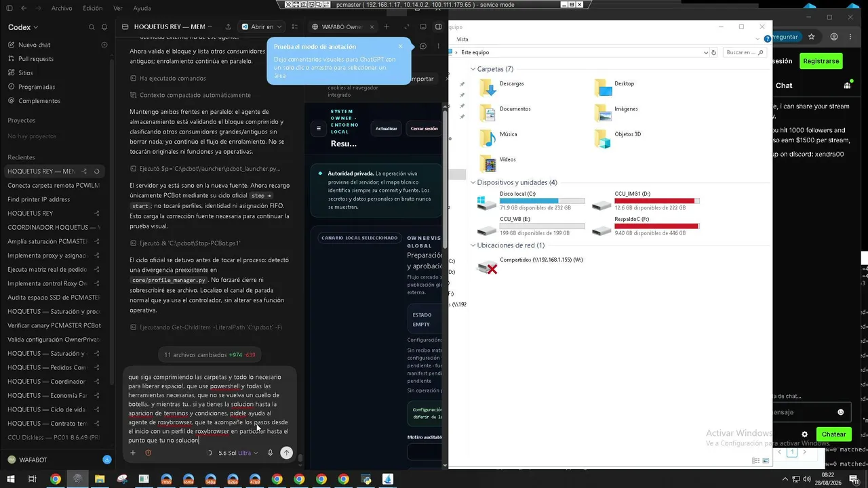Viewport: 868px width, 488px height.
Task: Click the Actualizar button
Action: 387,128
